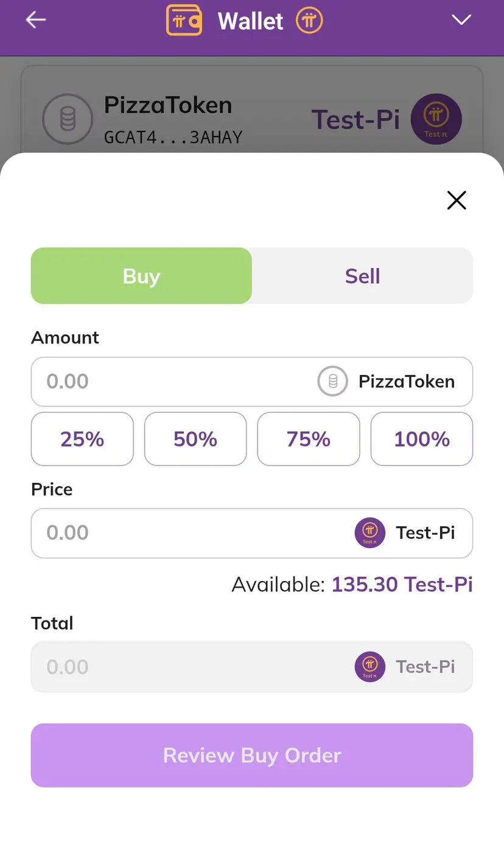Select the 25% amount preset
504x841 pixels.
point(82,439)
